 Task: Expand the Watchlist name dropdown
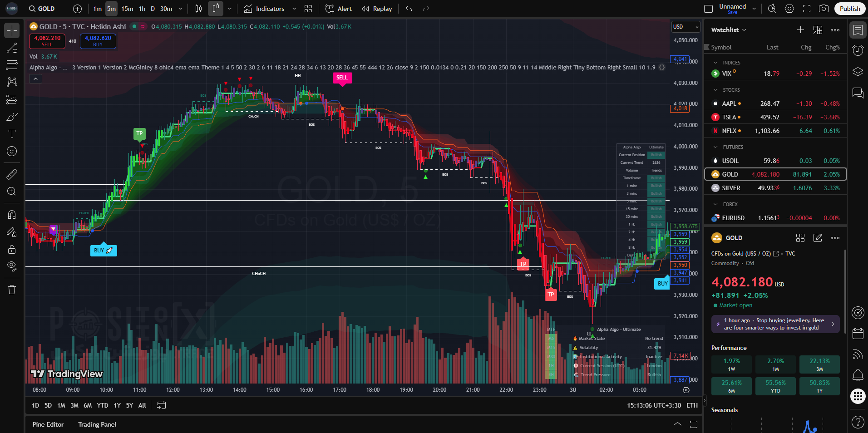click(728, 30)
